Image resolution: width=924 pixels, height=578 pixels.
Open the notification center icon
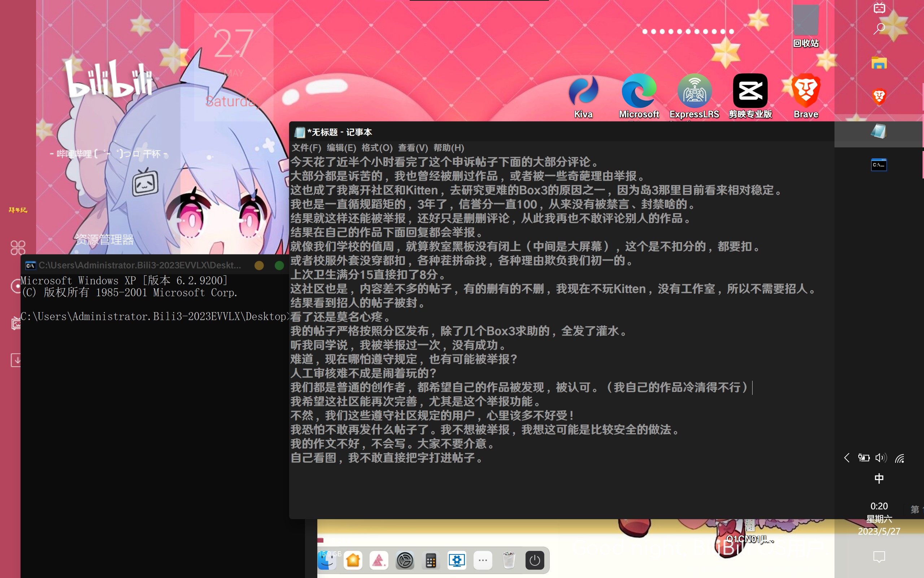[879, 557]
